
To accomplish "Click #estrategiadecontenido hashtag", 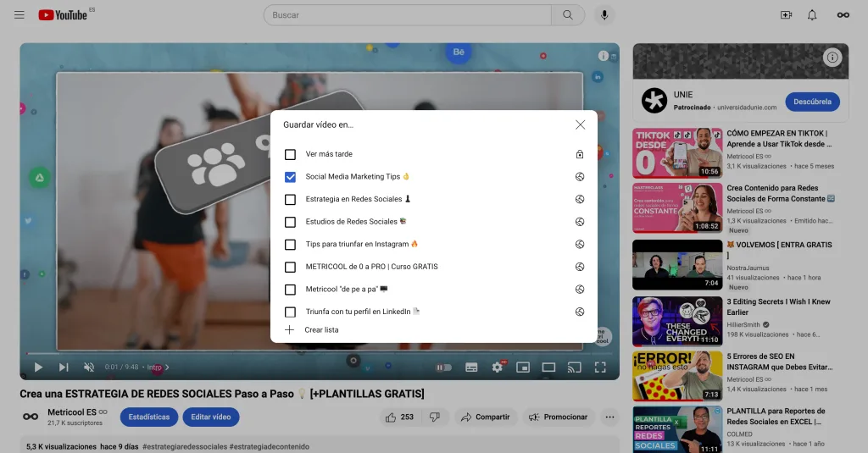I will tap(270, 447).
